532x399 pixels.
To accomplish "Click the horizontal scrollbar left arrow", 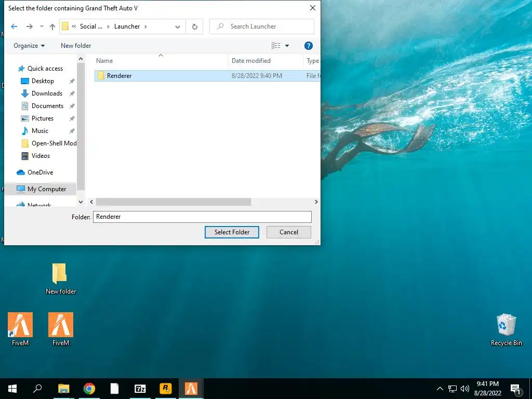I will (x=91, y=202).
